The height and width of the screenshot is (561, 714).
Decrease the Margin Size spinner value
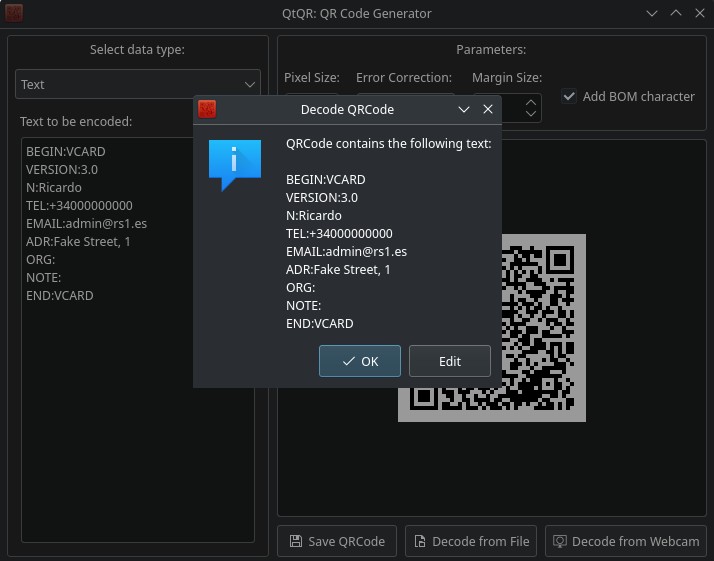point(530,113)
